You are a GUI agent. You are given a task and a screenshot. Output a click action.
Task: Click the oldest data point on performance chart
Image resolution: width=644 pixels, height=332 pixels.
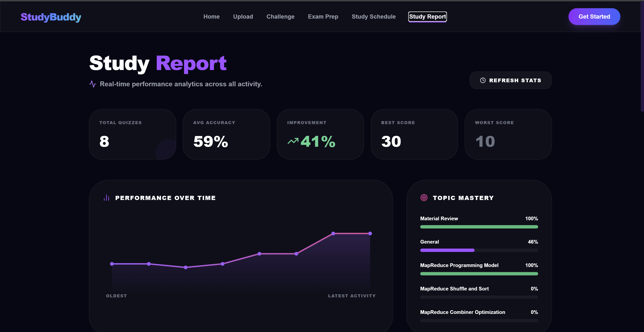pos(112,264)
